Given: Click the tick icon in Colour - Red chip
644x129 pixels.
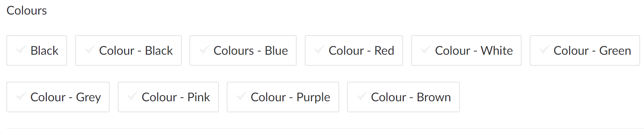Looking at the screenshot, I should pos(319,50).
